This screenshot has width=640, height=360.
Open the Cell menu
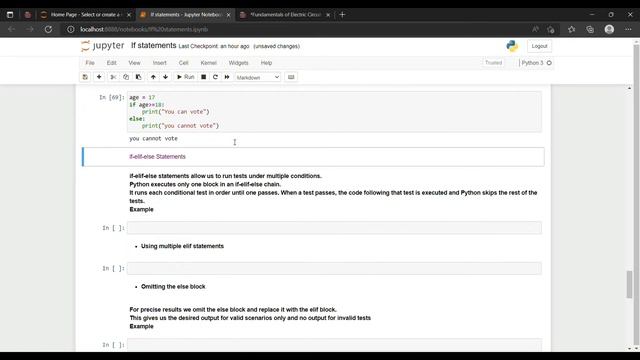point(184,63)
